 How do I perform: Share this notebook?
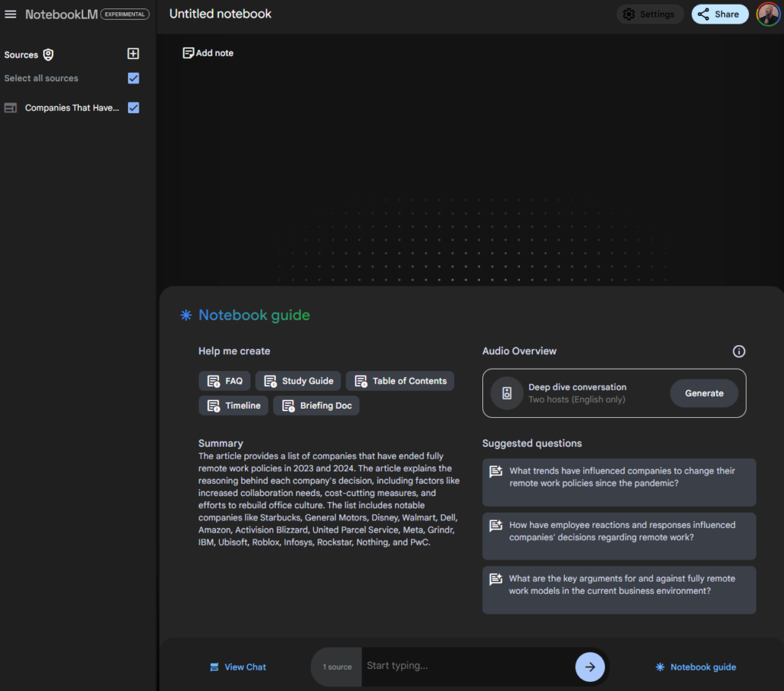[x=719, y=14]
